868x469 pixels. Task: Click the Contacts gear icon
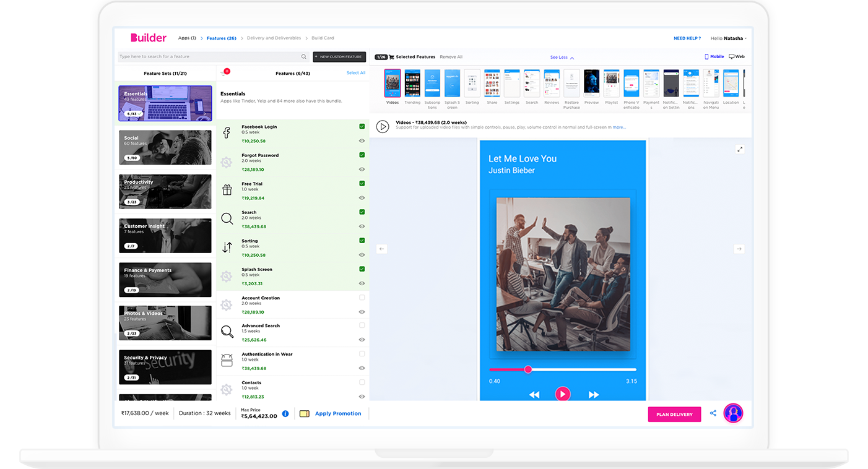click(227, 389)
